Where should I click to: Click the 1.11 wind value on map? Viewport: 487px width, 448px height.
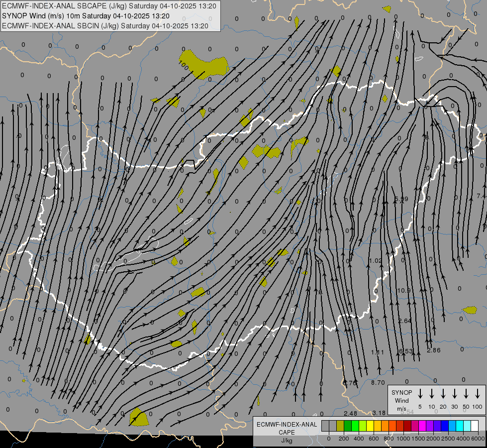[378, 352]
